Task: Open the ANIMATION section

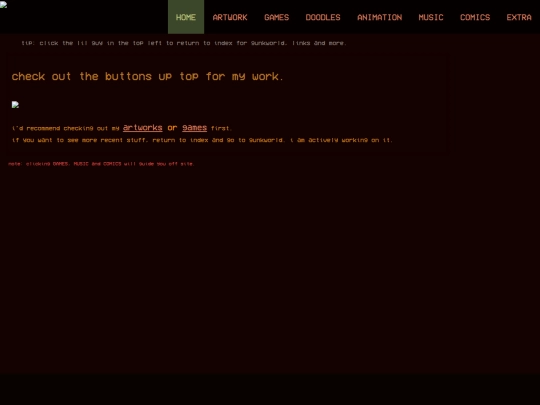Action: click(x=380, y=17)
